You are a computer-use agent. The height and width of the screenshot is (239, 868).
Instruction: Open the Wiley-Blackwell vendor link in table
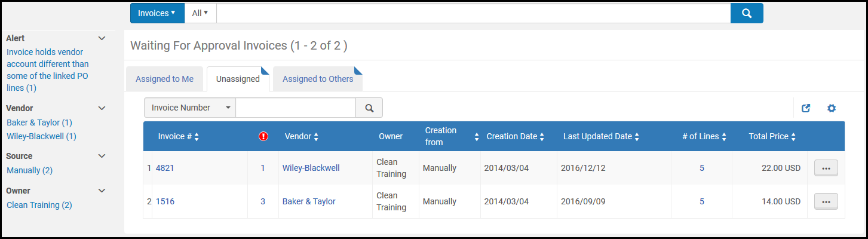[311, 168]
